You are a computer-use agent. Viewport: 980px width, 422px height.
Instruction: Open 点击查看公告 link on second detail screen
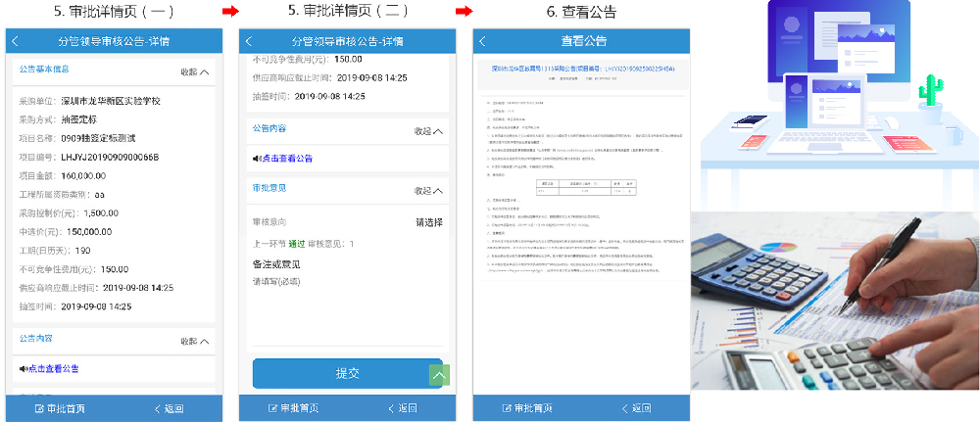click(282, 158)
